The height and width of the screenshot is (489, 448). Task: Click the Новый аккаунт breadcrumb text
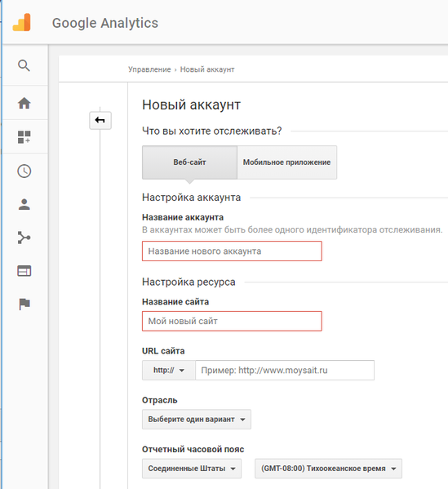click(x=207, y=69)
